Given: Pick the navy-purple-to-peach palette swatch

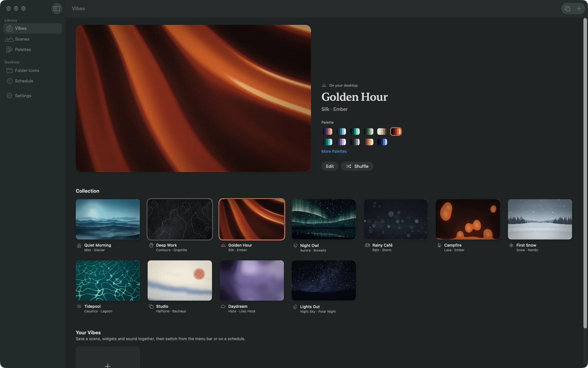Looking at the screenshot, I should coord(327,131).
